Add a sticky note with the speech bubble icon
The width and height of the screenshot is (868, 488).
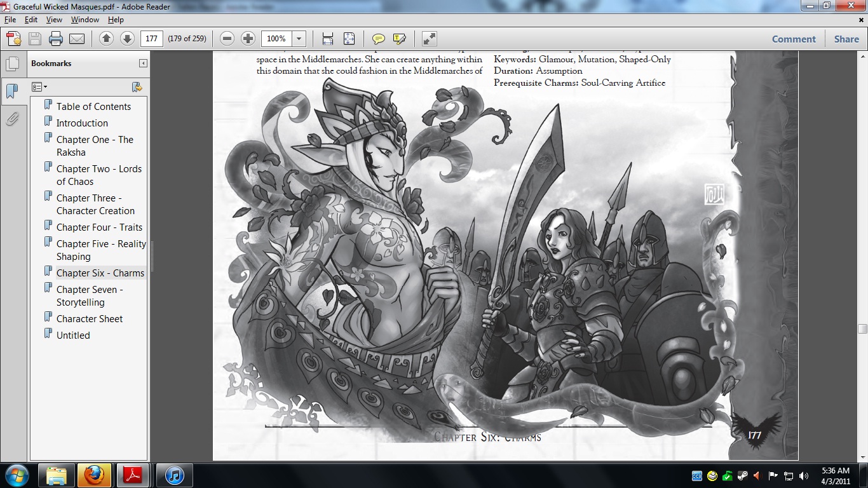[378, 39]
